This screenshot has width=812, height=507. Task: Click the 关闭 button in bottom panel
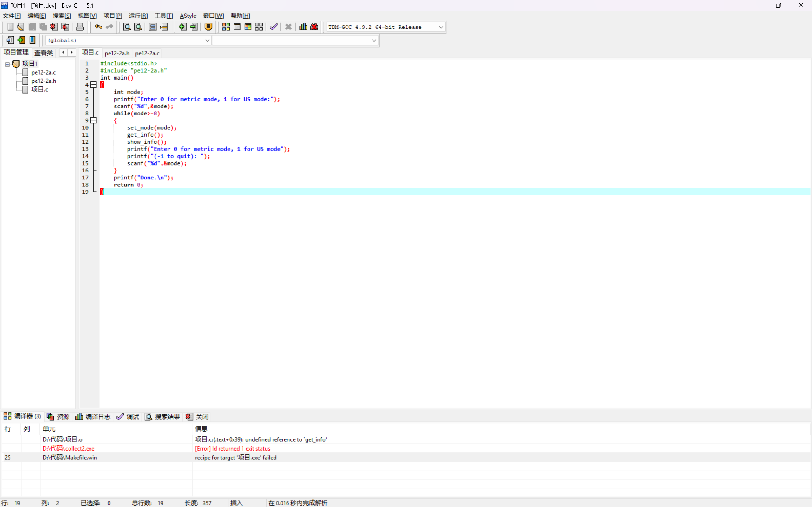coord(197,417)
